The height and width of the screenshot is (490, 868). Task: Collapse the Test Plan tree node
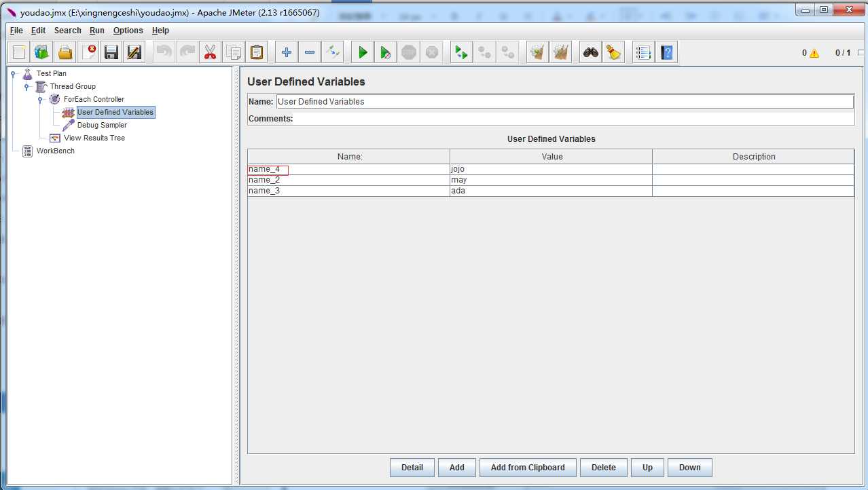13,74
